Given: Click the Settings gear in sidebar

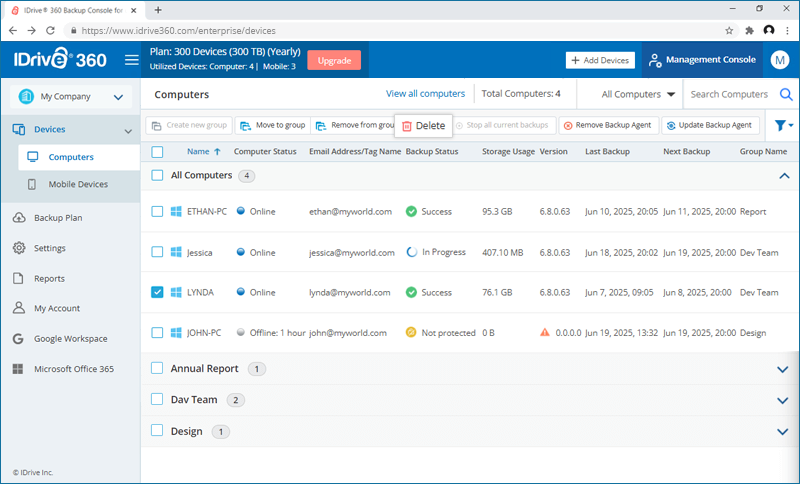Looking at the screenshot, I should point(19,248).
